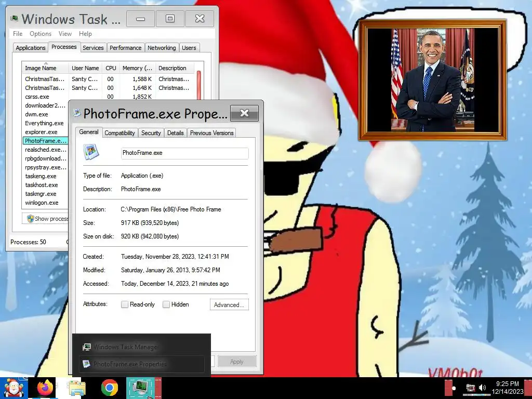Viewport: 532px width, 399px height.
Task: Click the Task Manager taskbar icon
Action: (141, 388)
